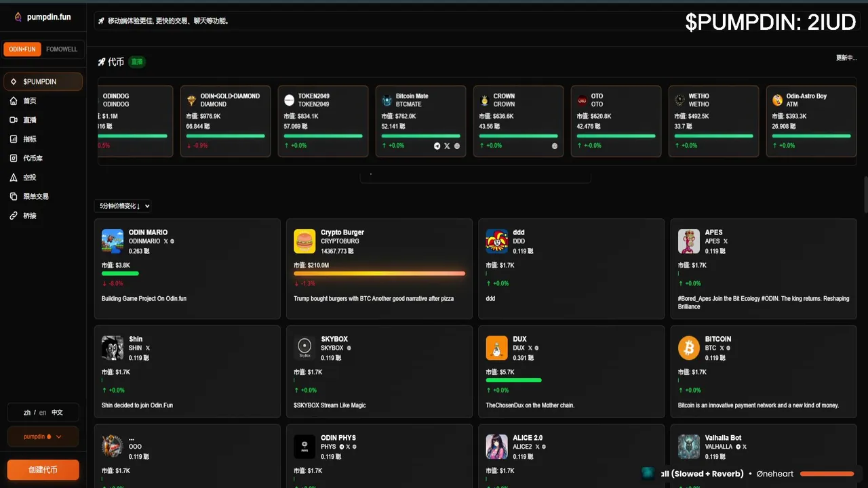Click '$SKYBOX Stream Like Magic' description
Image resolution: width=868 pixels, height=488 pixels.
pos(330,405)
